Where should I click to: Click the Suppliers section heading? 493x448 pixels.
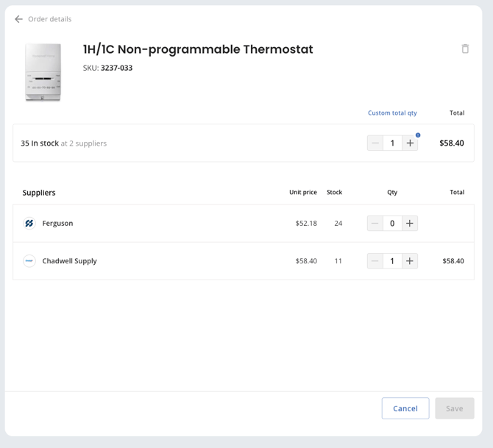(x=39, y=193)
